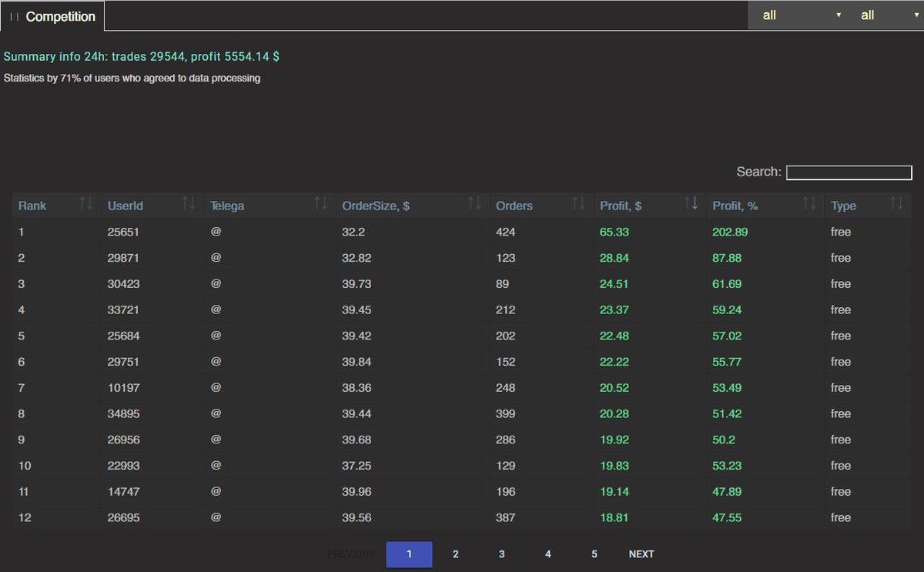This screenshot has width=924, height=572.
Task: Click UserId 30423 cell
Action: coord(123,284)
